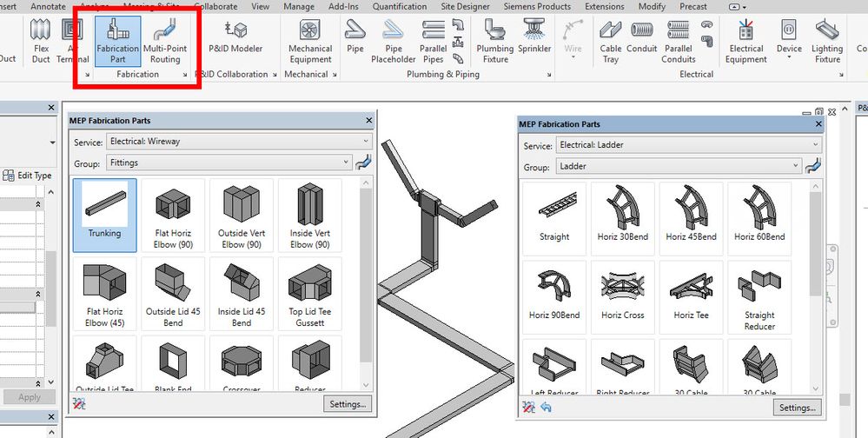Pick the Horiz Cross ladder part
Screen dimensions: 868x438
(x=623, y=297)
